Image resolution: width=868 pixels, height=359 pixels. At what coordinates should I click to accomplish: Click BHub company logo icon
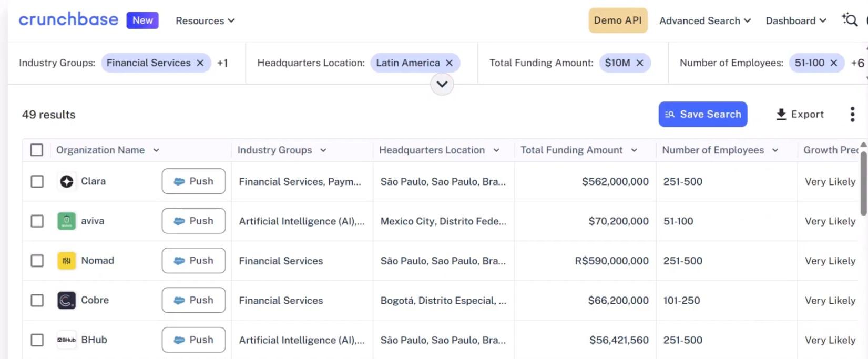click(x=66, y=340)
